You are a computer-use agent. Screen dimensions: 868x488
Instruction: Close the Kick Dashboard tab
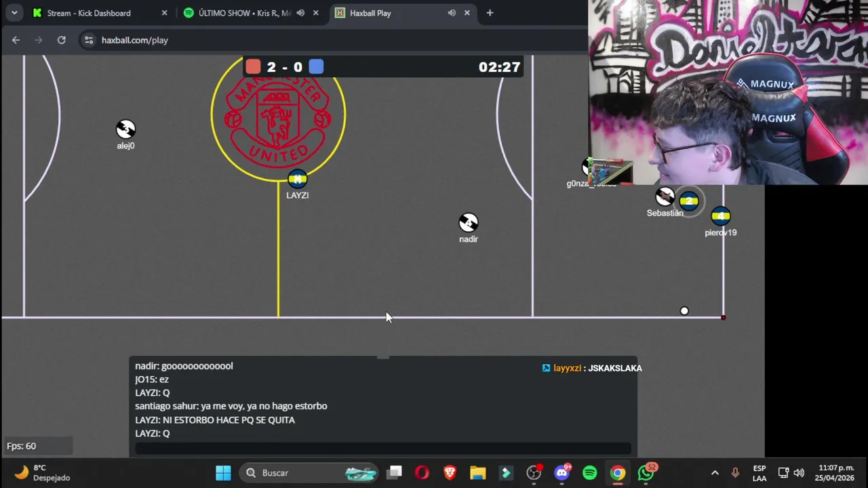164,13
